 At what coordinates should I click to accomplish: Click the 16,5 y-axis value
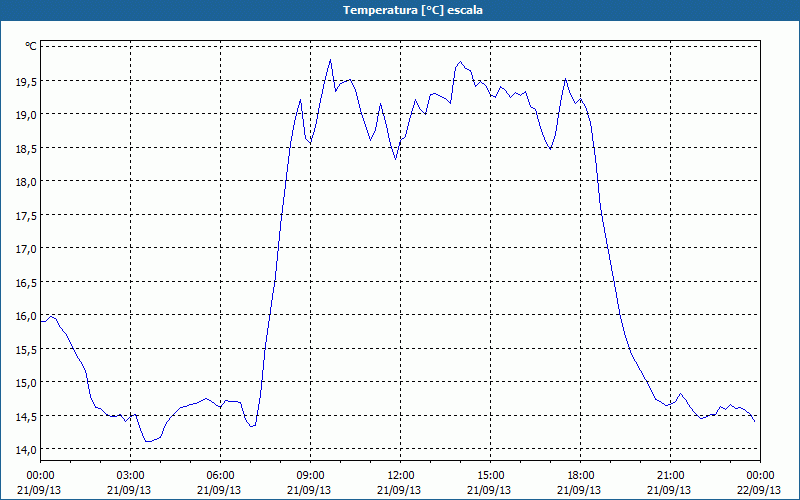point(26,282)
